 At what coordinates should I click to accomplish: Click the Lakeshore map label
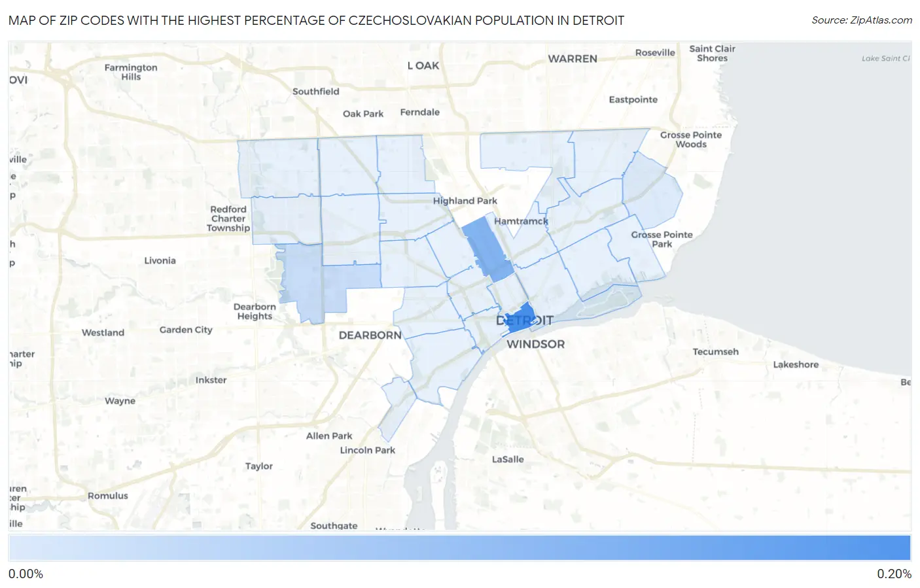pyautogui.click(x=796, y=365)
